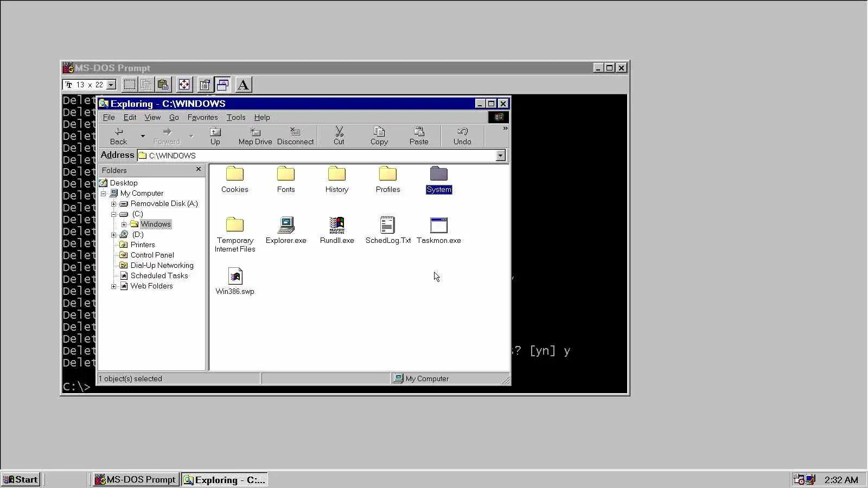
Task: Close the Folders pane
Action: [199, 170]
